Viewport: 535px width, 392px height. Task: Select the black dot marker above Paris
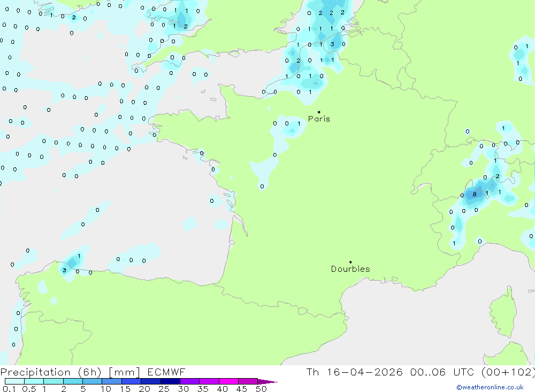[x=319, y=112]
